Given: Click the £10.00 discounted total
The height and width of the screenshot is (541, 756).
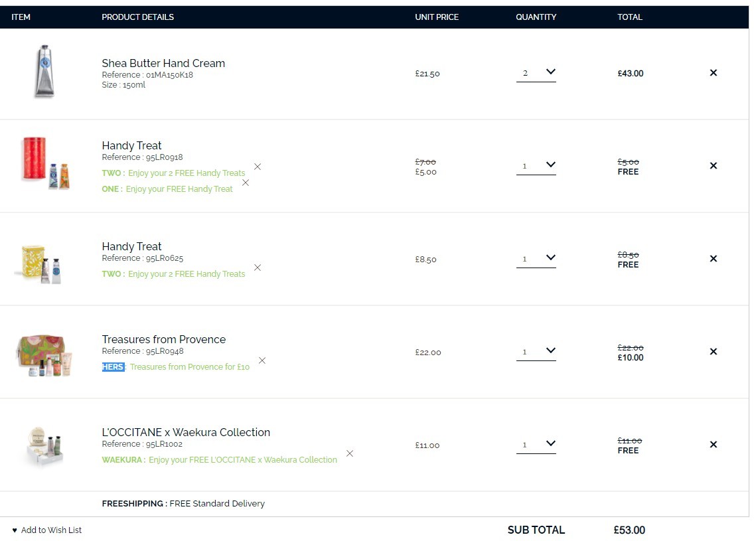Looking at the screenshot, I should click(630, 358).
